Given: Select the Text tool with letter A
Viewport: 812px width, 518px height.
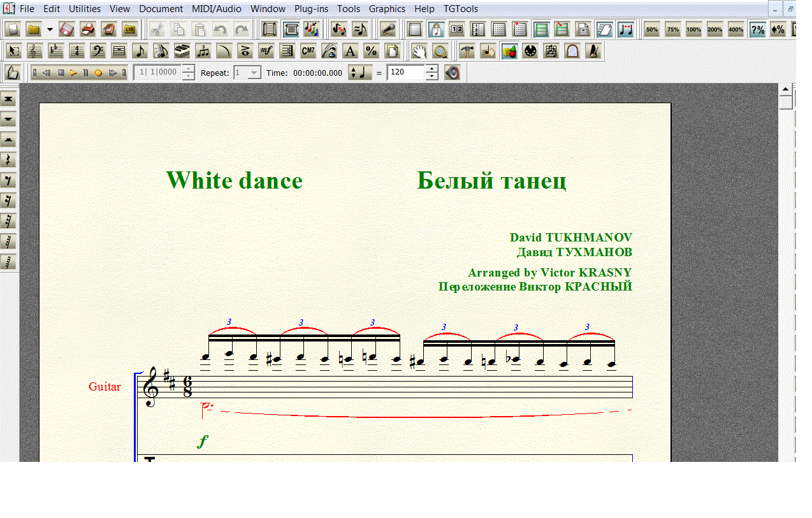Looking at the screenshot, I should [350, 51].
